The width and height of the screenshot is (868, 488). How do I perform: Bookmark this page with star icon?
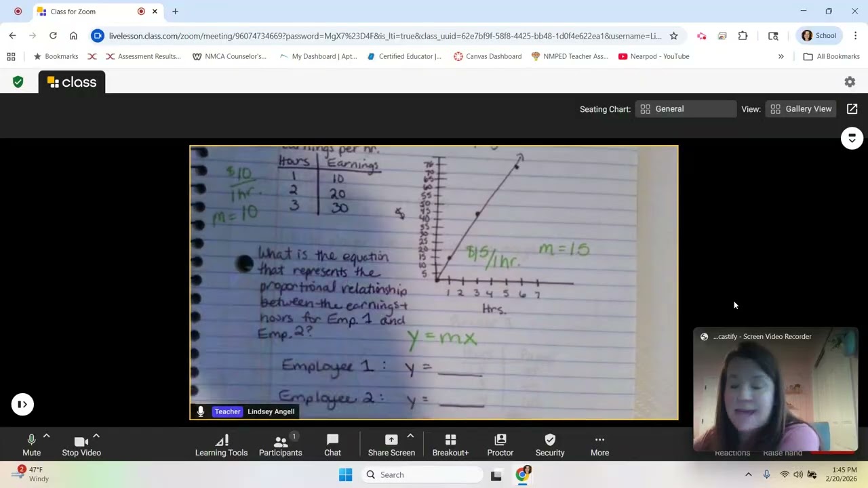[673, 36]
